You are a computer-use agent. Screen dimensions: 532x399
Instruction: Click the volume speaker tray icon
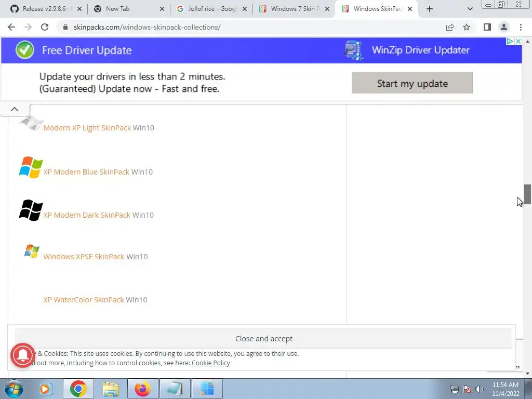[x=480, y=389]
